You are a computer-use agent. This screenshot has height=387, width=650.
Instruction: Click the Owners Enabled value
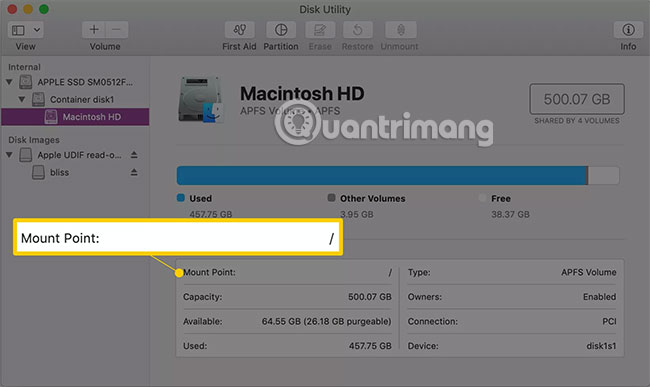point(599,297)
